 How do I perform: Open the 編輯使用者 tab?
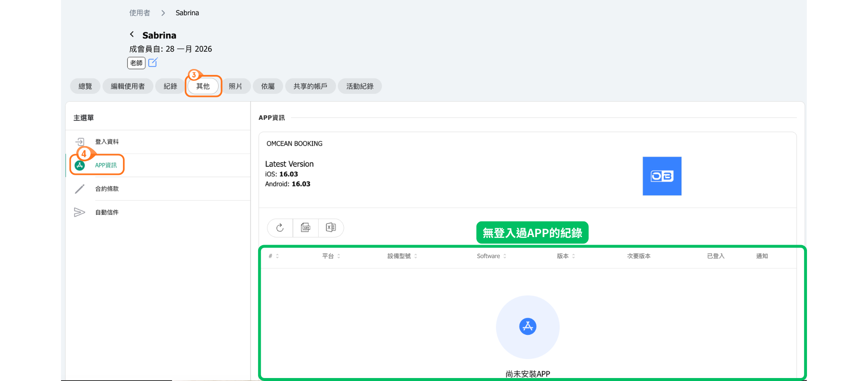pyautogui.click(x=128, y=86)
